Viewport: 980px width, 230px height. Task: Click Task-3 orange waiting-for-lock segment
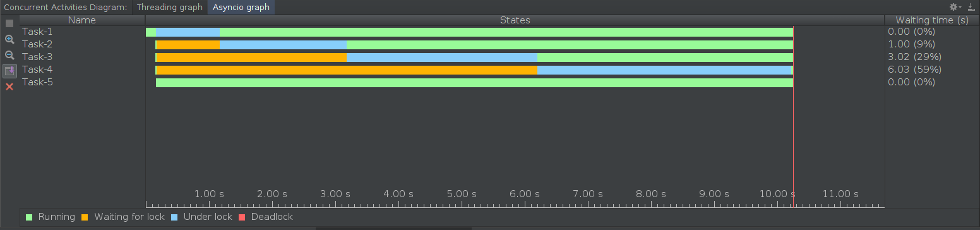251,57
